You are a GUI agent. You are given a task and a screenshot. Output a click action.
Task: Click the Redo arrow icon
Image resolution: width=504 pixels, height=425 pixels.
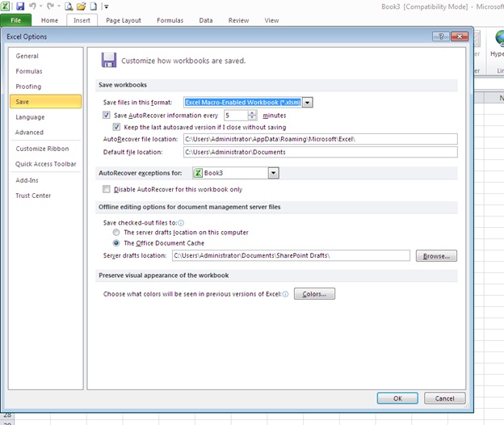tap(50, 6)
